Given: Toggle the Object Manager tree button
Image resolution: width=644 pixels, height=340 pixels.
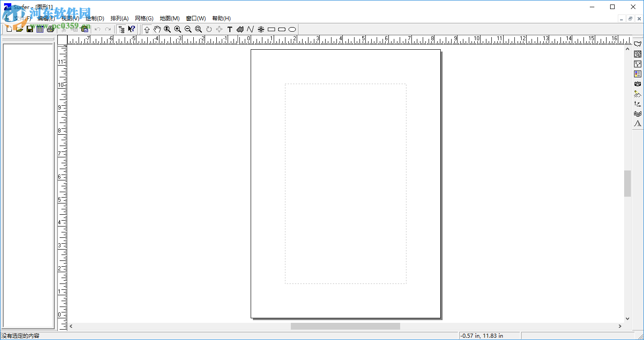Looking at the screenshot, I should pos(121,29).
